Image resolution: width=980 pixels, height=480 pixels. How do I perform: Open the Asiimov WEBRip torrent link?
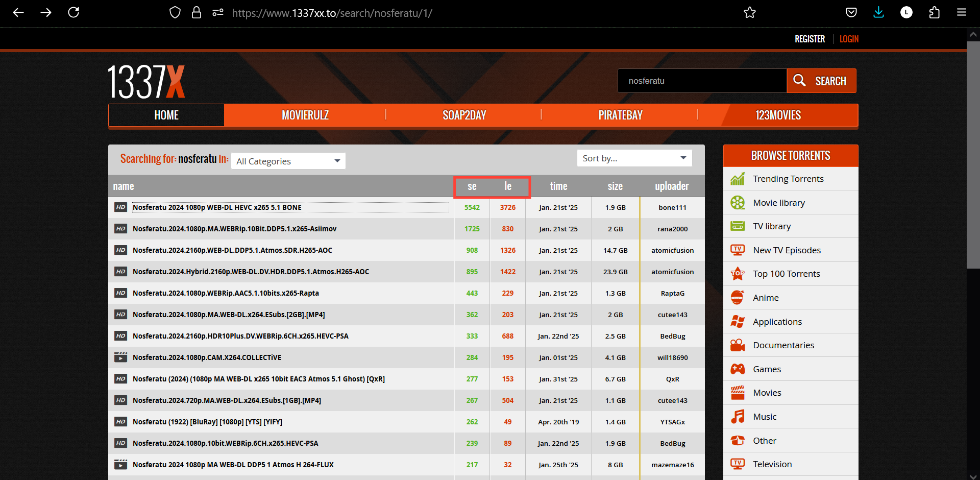pos(234,229)
